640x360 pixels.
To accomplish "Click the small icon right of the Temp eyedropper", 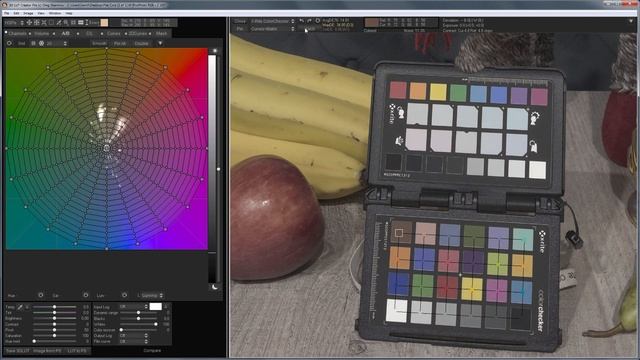I will [x=27, y=307].
